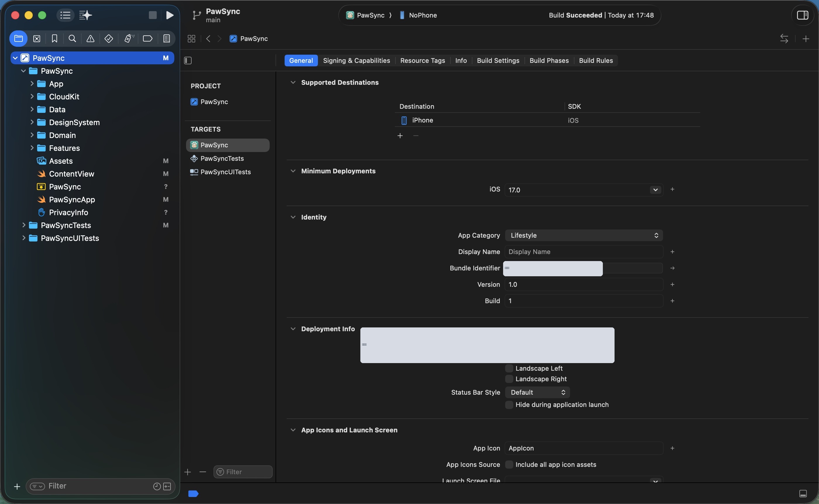Toggle the navigator sidebar list icon
This screenshot has width=819, height=504.
pos(65,15)
